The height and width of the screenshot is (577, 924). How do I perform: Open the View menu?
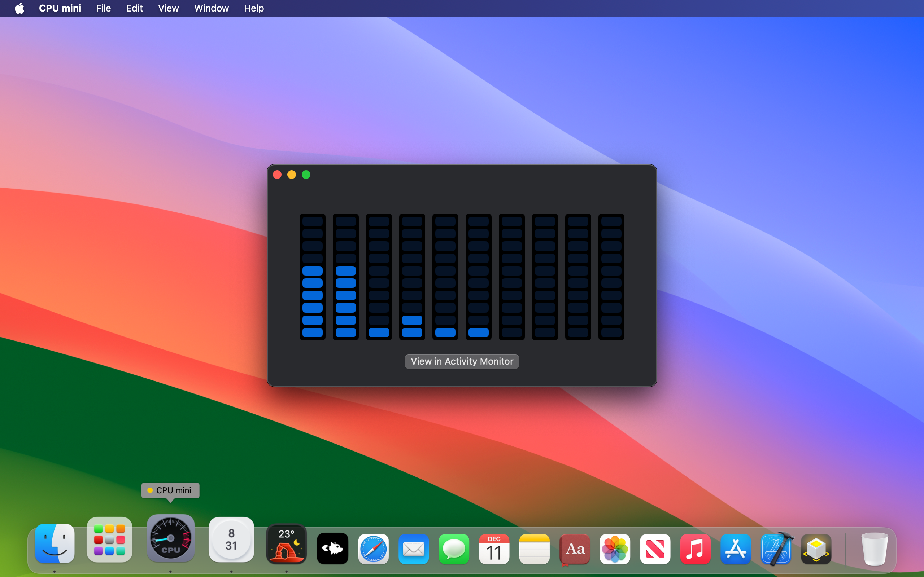(x=168, y=8)
